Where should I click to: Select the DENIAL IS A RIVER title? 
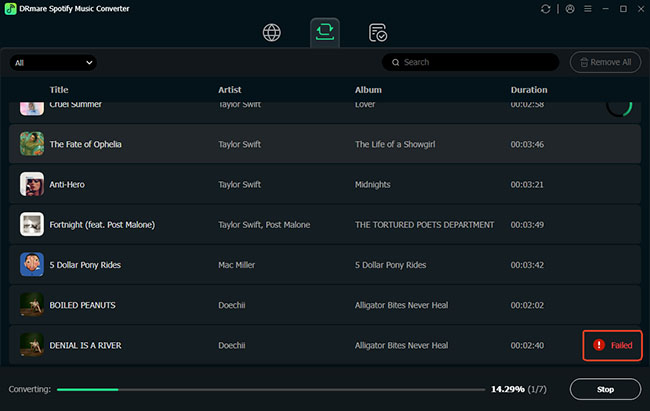85,345
